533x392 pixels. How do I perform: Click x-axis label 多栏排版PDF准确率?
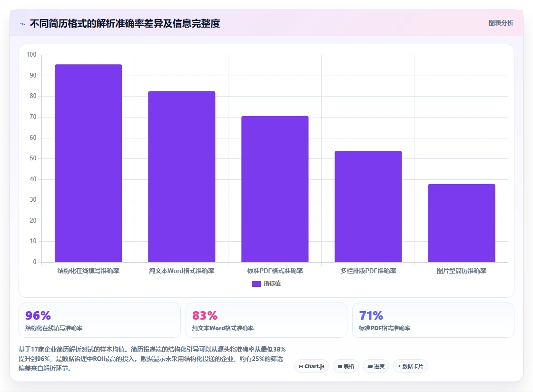pyautogui.click(x=368, y=271)
